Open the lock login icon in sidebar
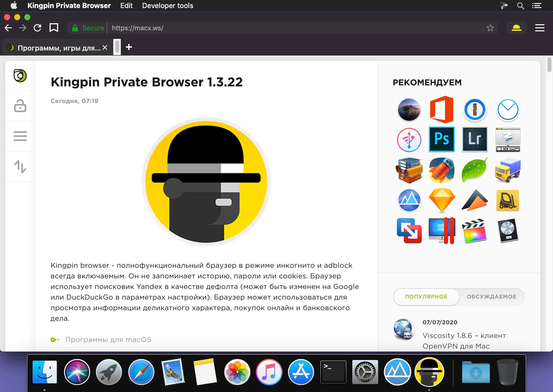The height and width of the screenshot is (392, 553). (x=20, y=106)
